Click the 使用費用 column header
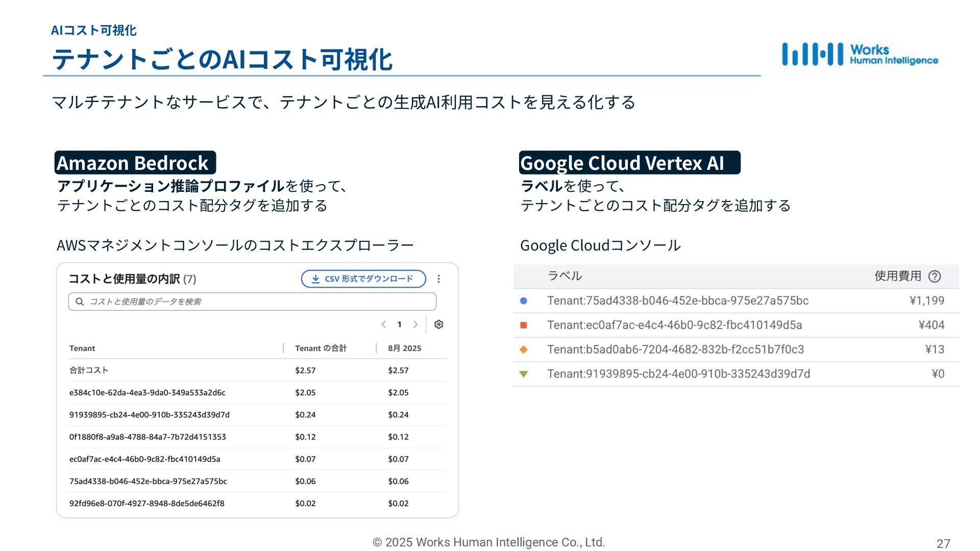 [897, 277]
